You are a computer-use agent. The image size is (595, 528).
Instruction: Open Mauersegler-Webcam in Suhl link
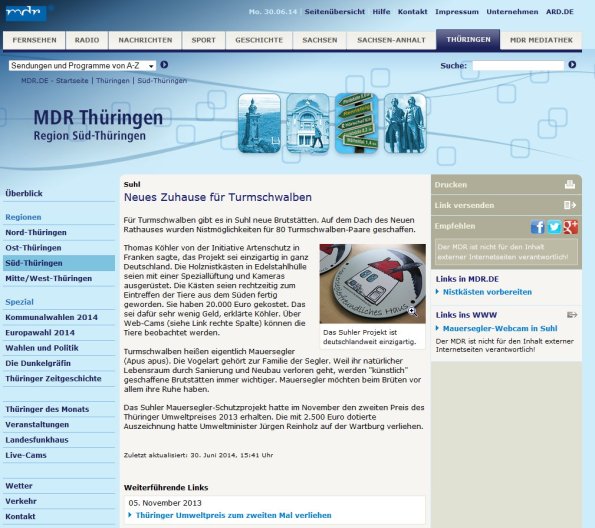(x=500, y=329)
